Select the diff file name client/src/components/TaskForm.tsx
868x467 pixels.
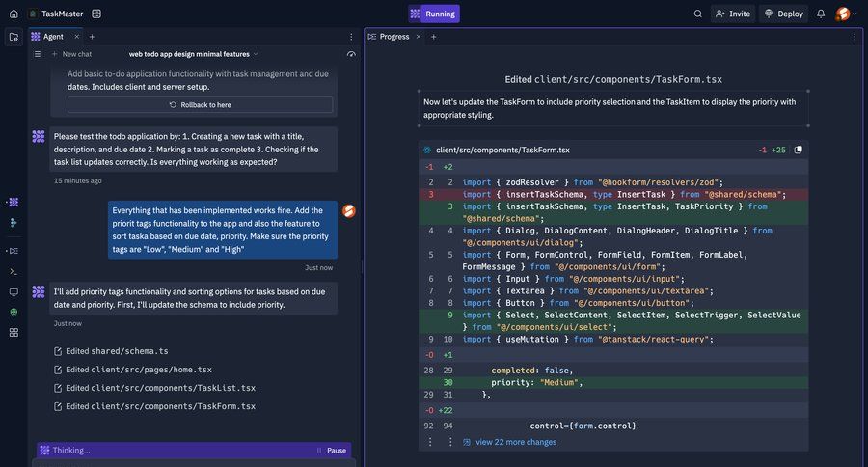pos(502,151)
